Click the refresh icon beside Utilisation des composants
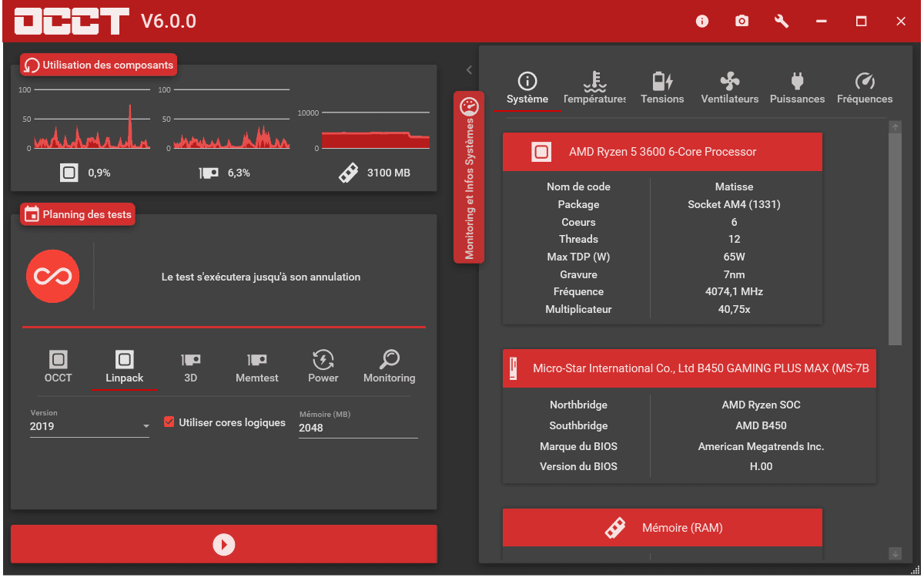This screenshot has height=578, width=924. coord(32,66)
